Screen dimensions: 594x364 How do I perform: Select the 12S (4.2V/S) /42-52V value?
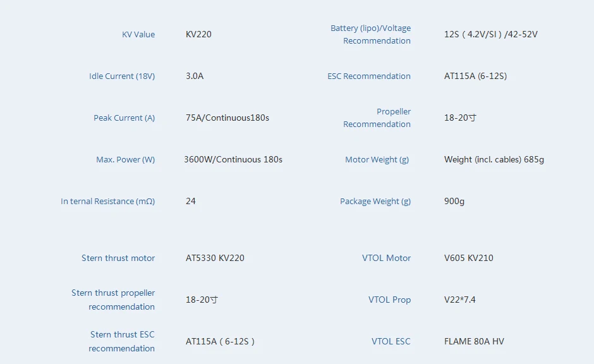[x=491, y=34]
